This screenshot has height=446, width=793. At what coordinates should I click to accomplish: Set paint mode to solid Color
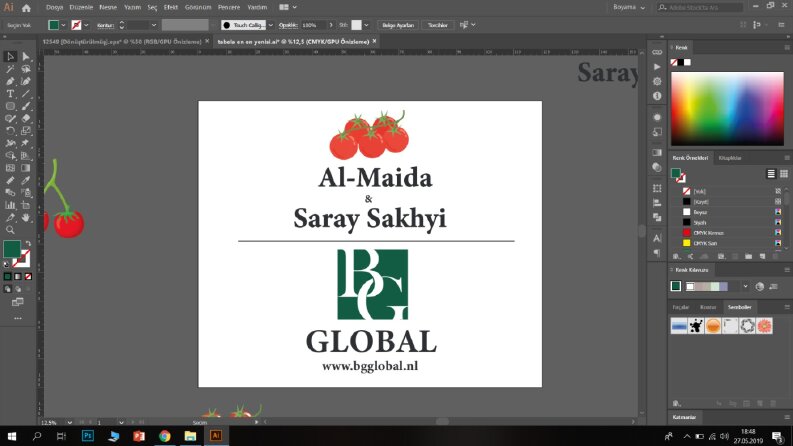coord(8,277)
